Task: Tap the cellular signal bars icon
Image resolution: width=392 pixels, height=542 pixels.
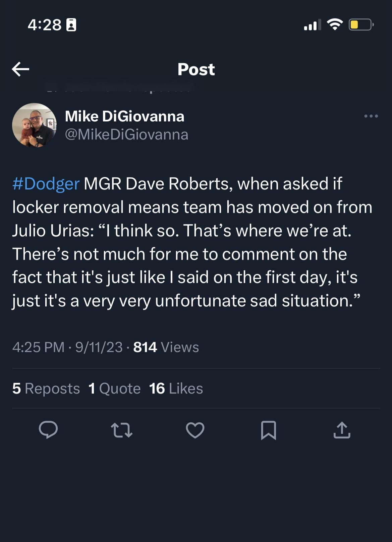Action: (x=312, y=25)
